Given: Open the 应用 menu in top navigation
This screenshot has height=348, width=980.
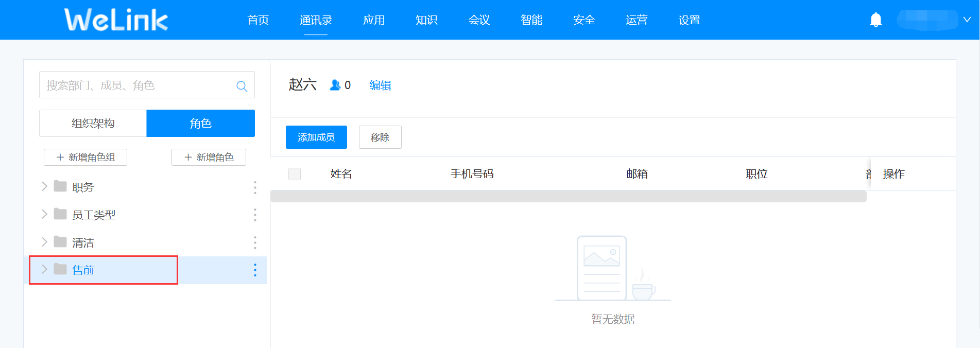Looking at the screenshot, I should pos(374,20).
